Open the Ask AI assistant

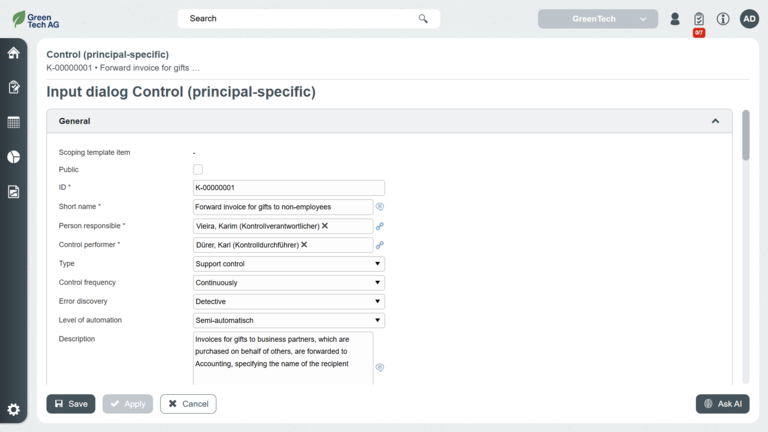[722, 404]
